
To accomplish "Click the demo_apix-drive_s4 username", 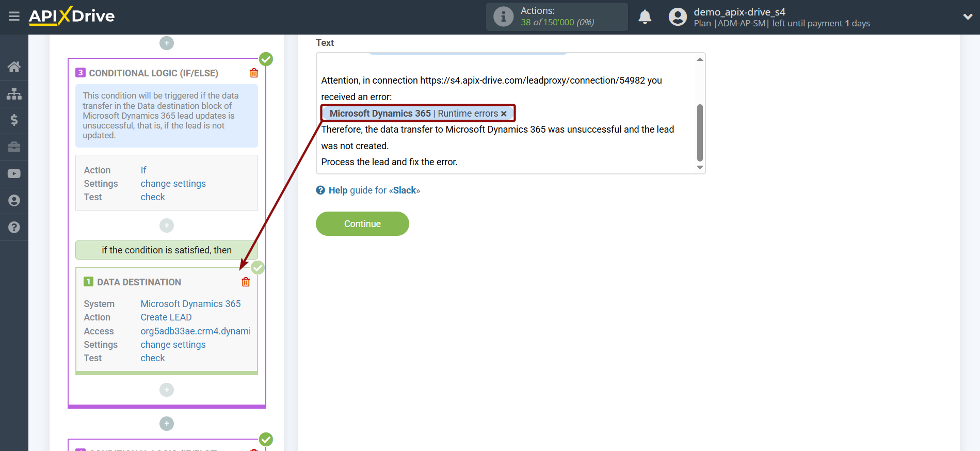I will click(739, 12).
